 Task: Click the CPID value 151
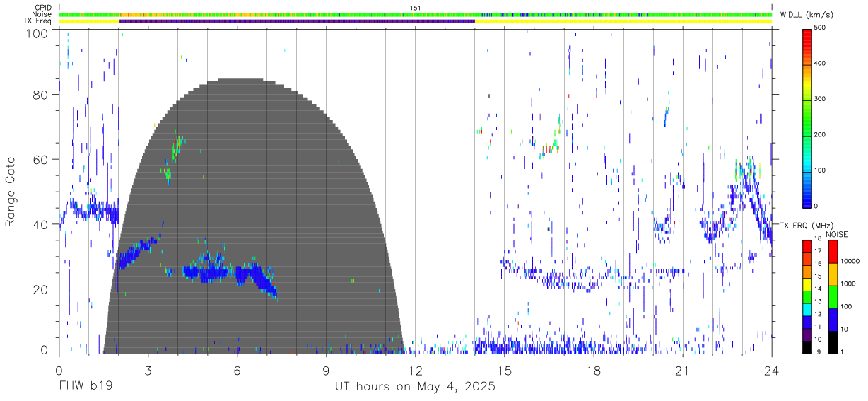416,8
